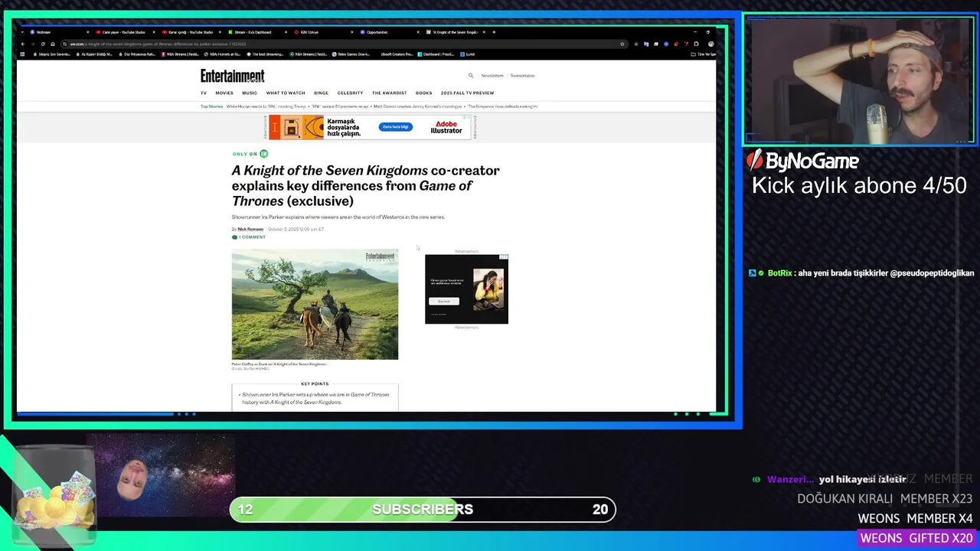
Task: Click the AdChoices icon on Adobe ad
Action: click(x=468, y=118)
